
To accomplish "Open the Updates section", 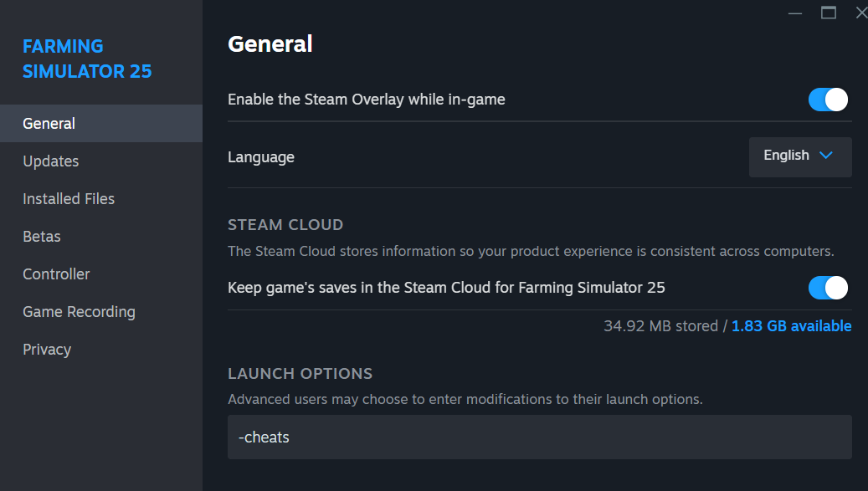I will [x=50, y=161].
